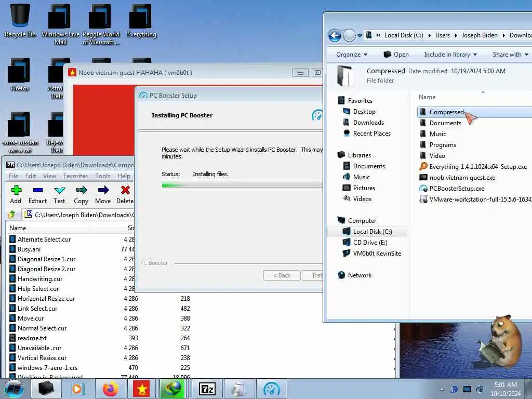Open the File menu in 7-Zip

tap(14, 176)
